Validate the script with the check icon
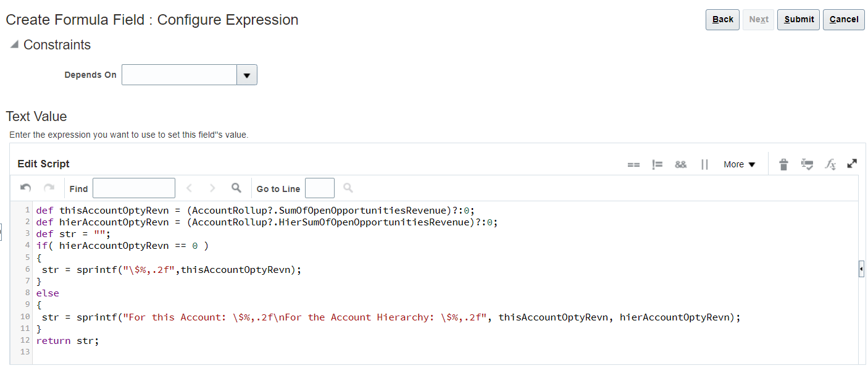Screen dimensions: 868x368 coord(807,164)
